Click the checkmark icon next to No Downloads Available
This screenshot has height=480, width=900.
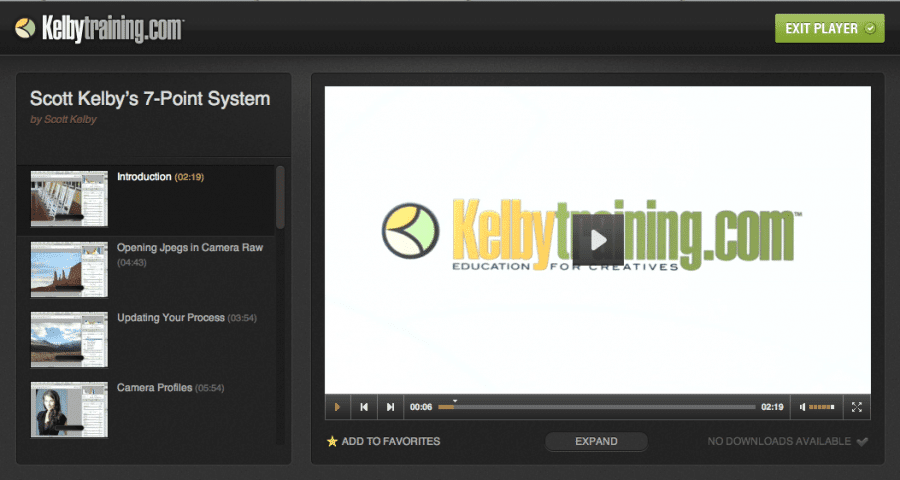(862, 442)
